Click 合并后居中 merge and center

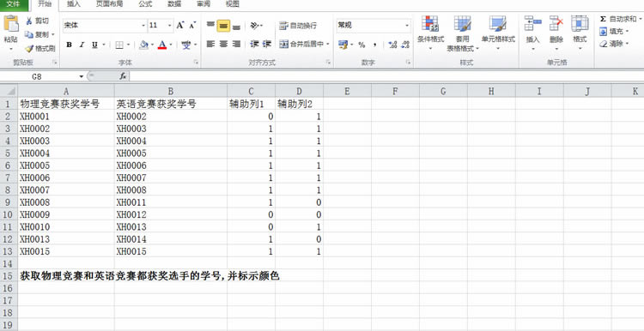tap(301, 45)
